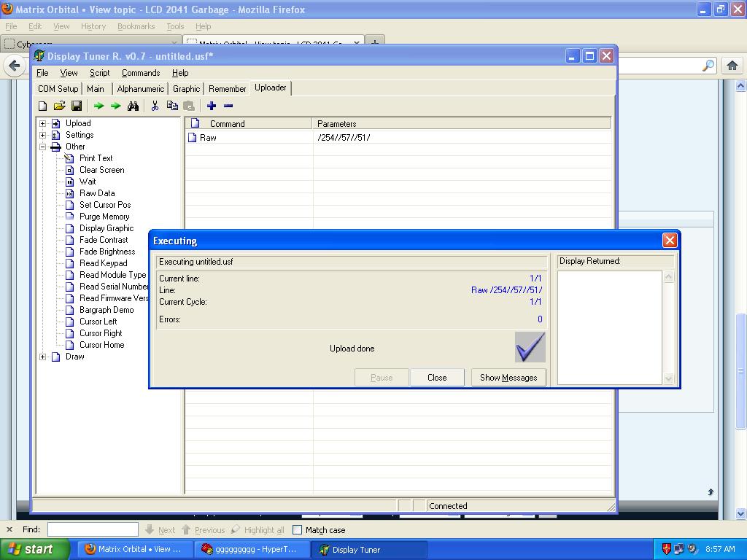Save the script with the floppy disk icon
The height and width of the screenshot is (560, 747).
pos(77,106)
